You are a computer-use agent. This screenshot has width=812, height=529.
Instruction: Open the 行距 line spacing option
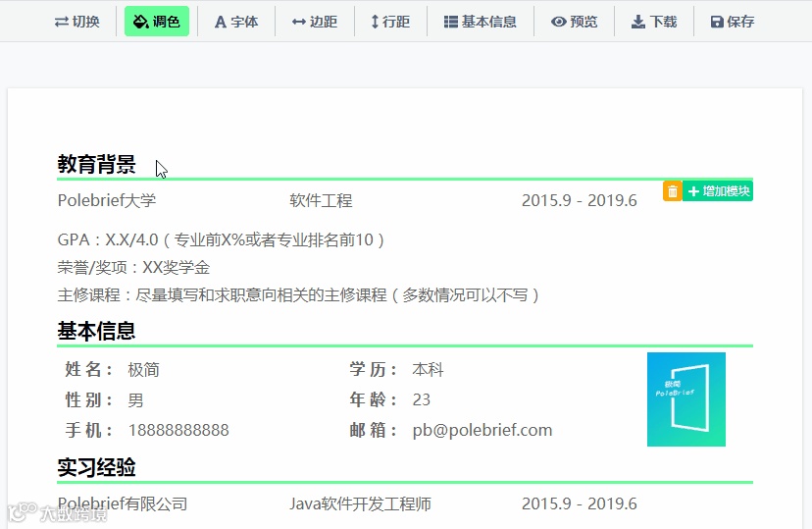coord(390,22)
